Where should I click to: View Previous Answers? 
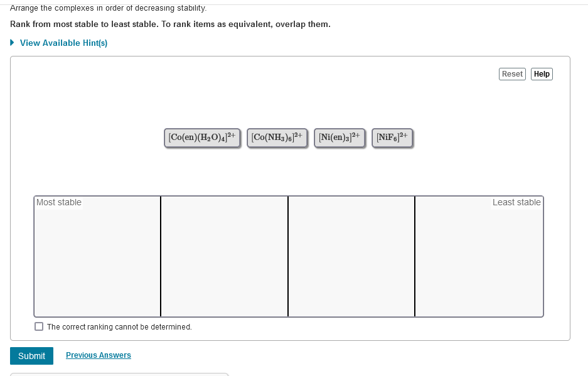[98, 355]
